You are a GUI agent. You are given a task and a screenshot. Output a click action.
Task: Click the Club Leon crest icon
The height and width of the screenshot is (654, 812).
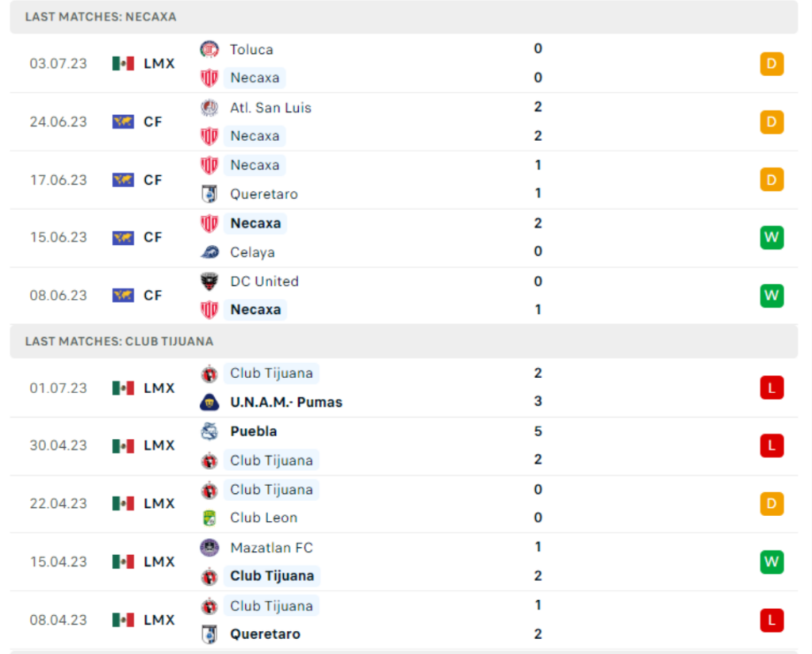point(209,518)
